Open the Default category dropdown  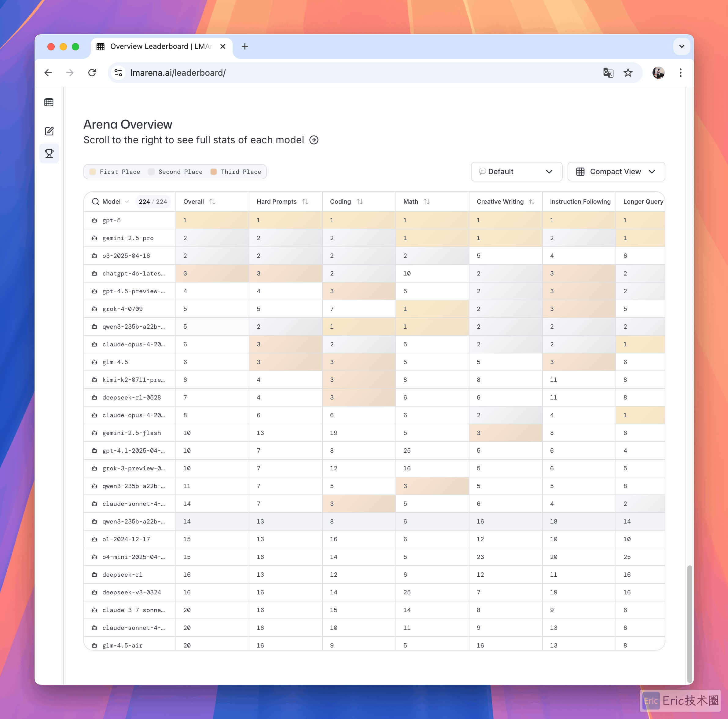[516, 171]
